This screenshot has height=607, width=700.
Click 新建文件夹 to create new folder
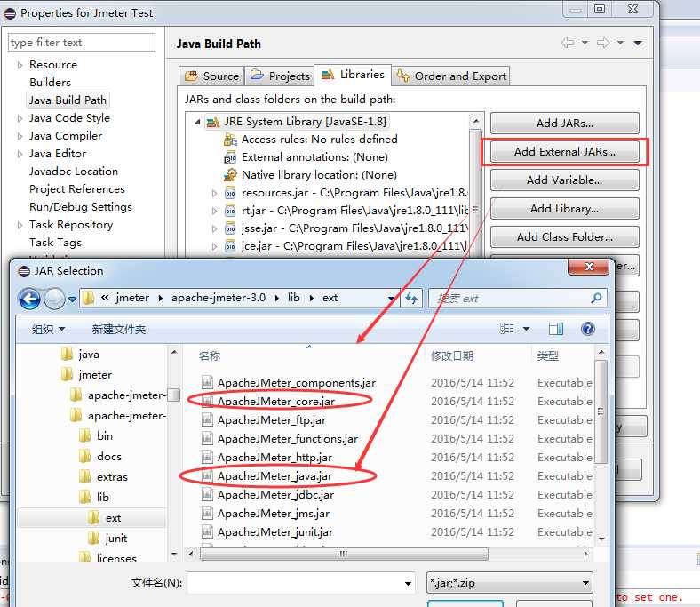[119, 330]
